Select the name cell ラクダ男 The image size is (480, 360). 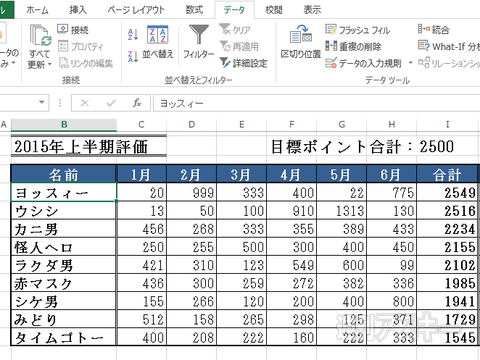(x=64, y=265)
